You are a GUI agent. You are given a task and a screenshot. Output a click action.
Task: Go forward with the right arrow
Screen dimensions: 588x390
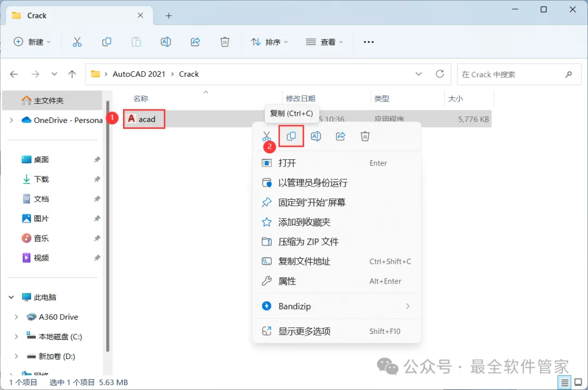click(35, 74)
